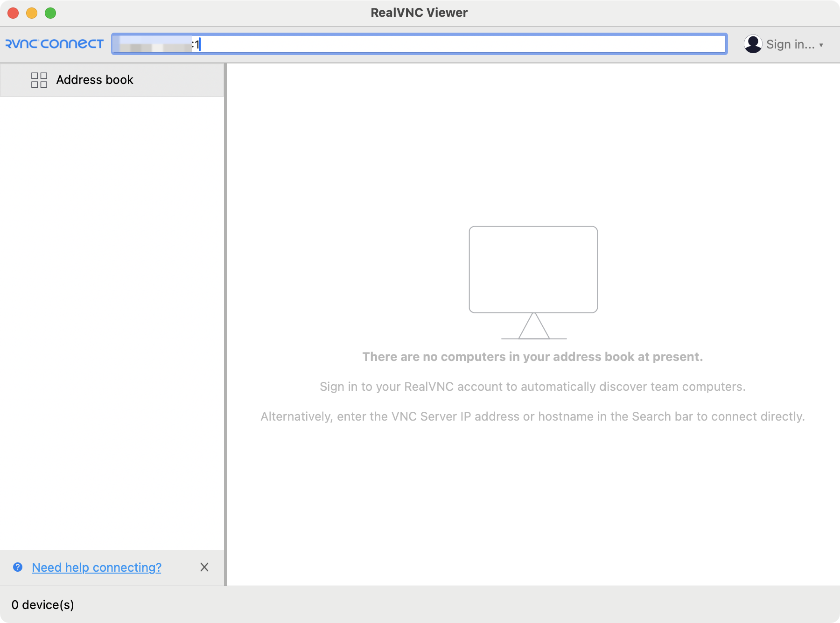The height and width of the screenshot is (623, 840).
Task: Click the blue help question mark icon
Action: [x=18, y=567]
